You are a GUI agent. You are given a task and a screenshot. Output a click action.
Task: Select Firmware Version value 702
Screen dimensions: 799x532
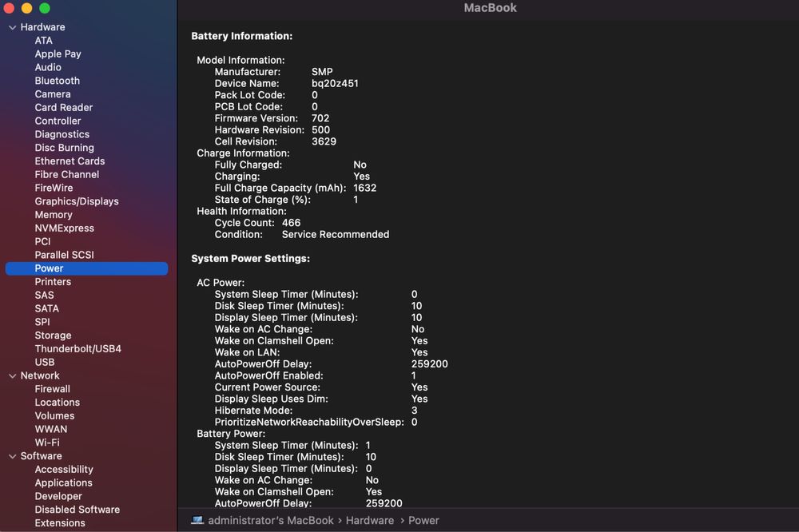[x=320, y=118]
